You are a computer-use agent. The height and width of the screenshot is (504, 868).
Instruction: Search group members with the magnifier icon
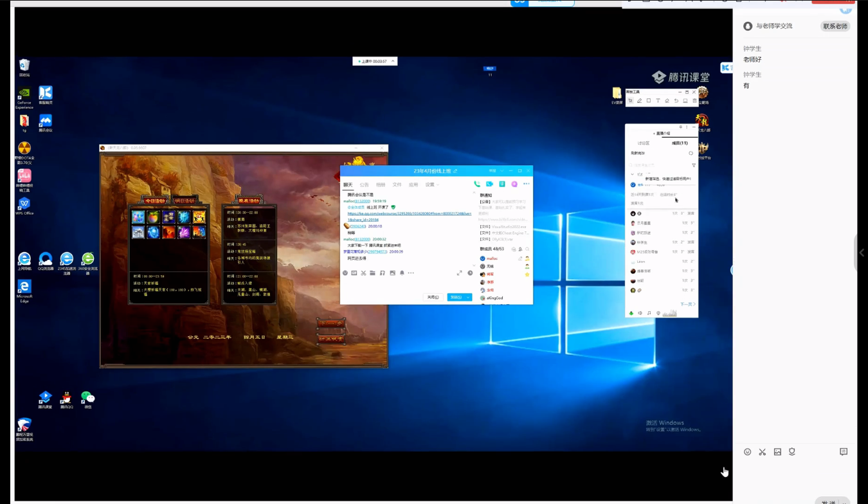[x=527, y=249]
